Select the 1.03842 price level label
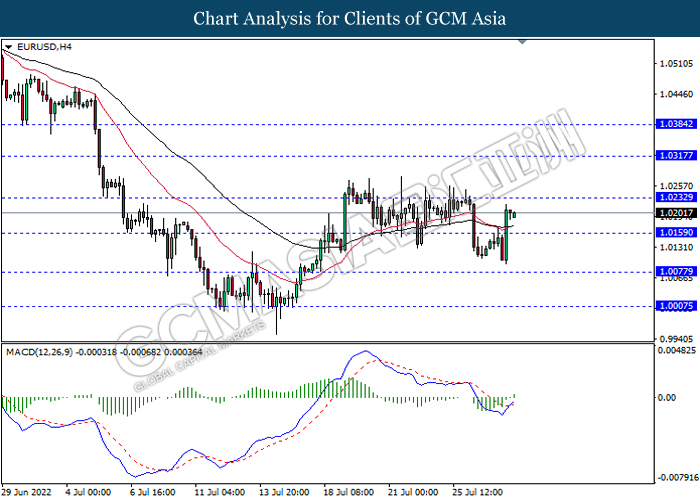The width and height of the screenshot is (700, 500). coord(676,124)
